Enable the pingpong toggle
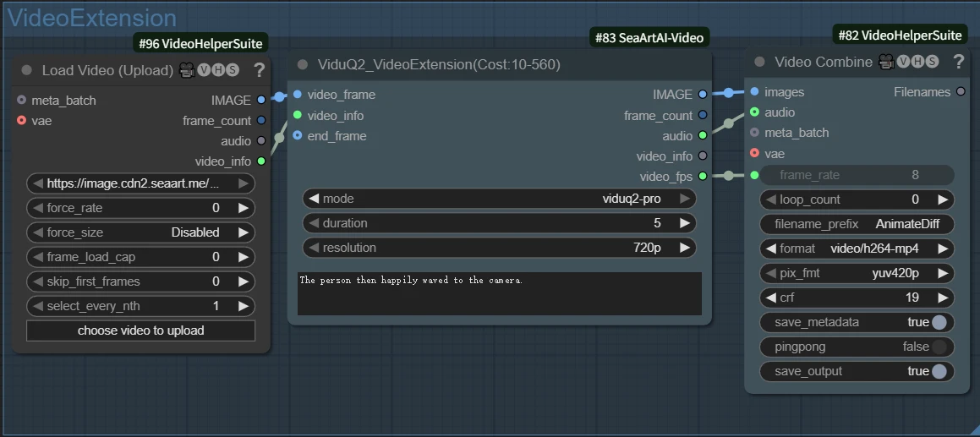This screenshot has height=437, width=980. (x=938, y=347)
